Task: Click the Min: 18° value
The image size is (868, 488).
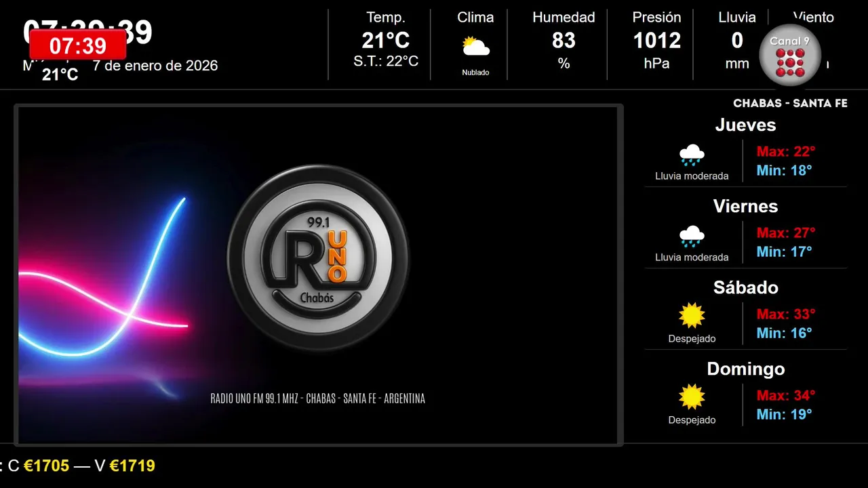Action: coord(784,170)
